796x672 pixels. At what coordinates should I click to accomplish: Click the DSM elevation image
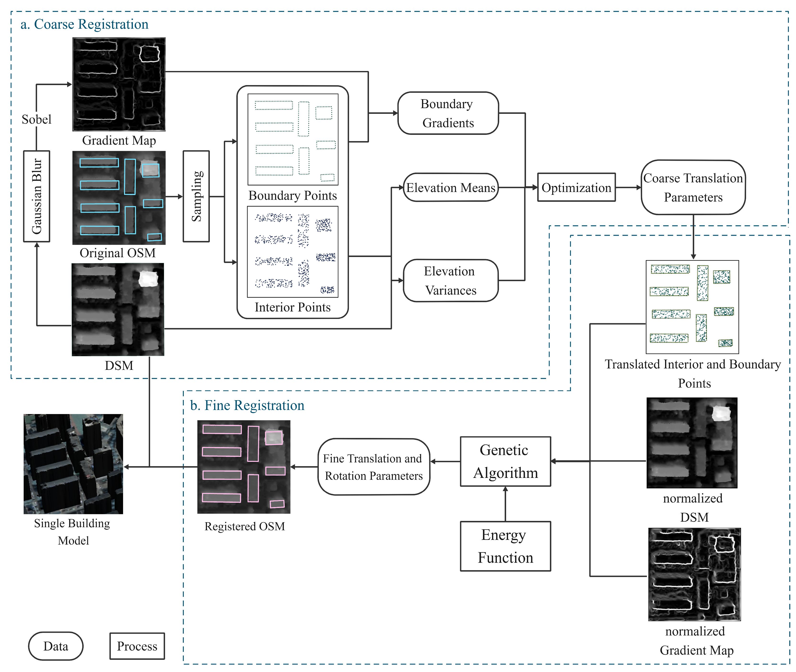pos(118,309)
